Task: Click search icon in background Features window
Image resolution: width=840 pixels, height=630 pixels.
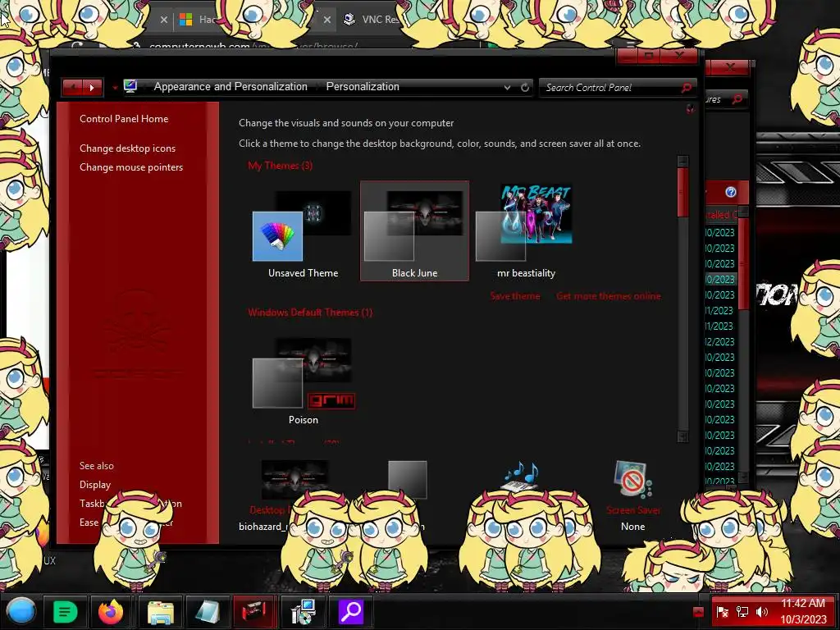Action: point(737,99)
